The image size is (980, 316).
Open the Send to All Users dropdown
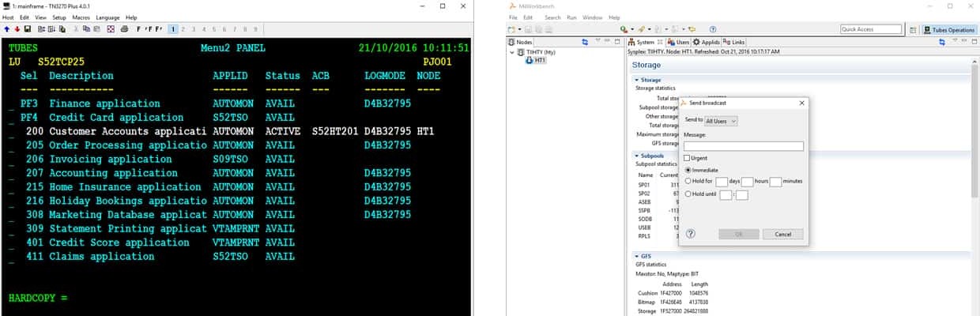click(721, 121)
